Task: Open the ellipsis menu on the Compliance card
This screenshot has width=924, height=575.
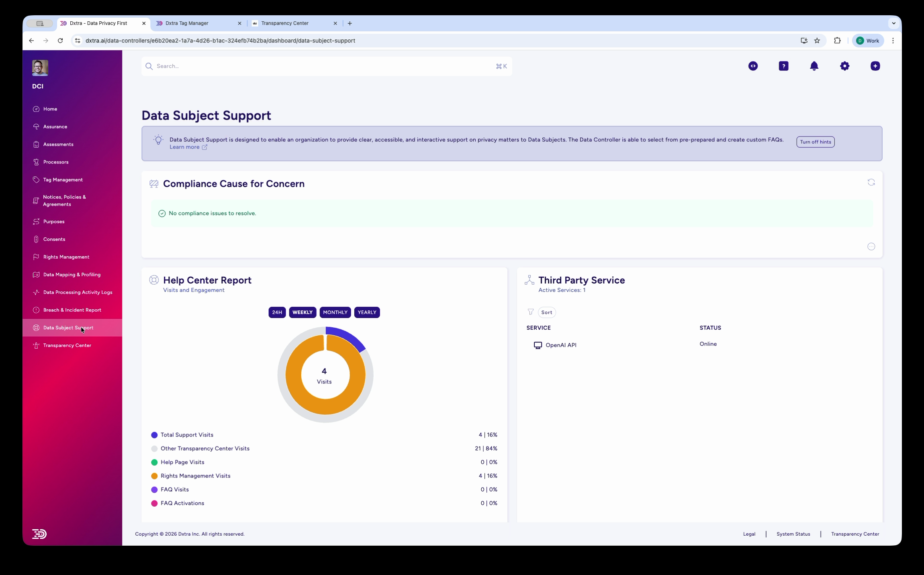Action: [871, 247]
